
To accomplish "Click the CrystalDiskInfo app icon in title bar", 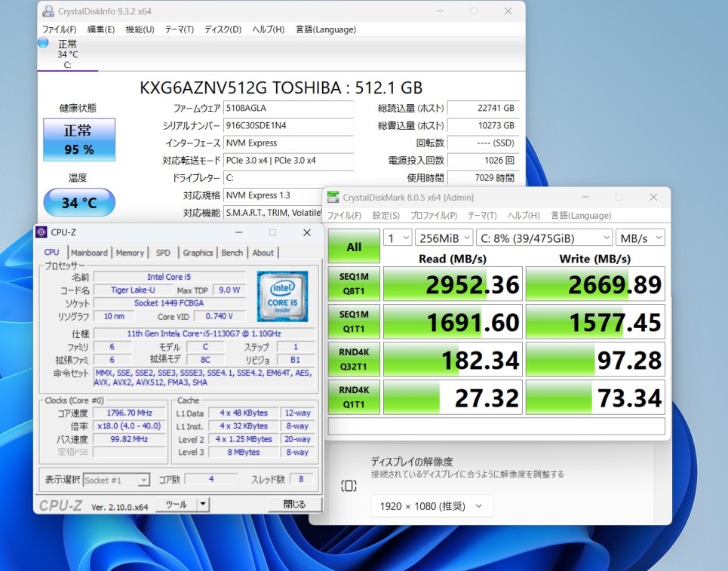I will click(48, 11).
